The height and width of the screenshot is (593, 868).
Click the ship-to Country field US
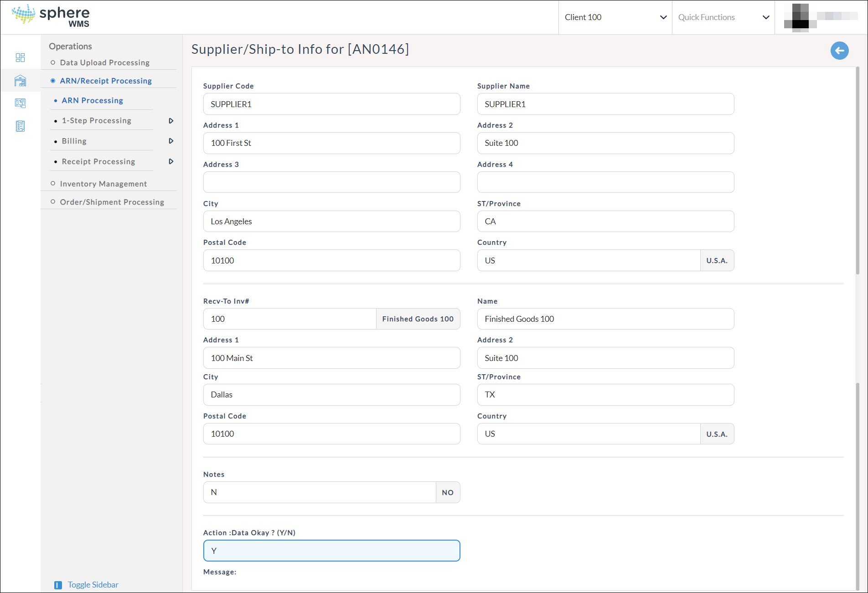(x=589, y=434)
